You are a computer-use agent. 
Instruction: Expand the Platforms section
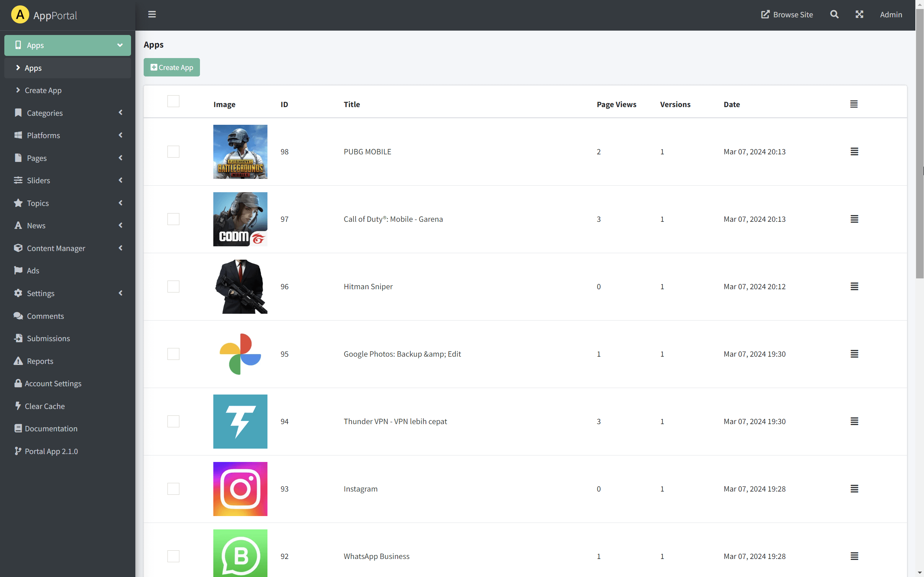[x=43, y=135]
